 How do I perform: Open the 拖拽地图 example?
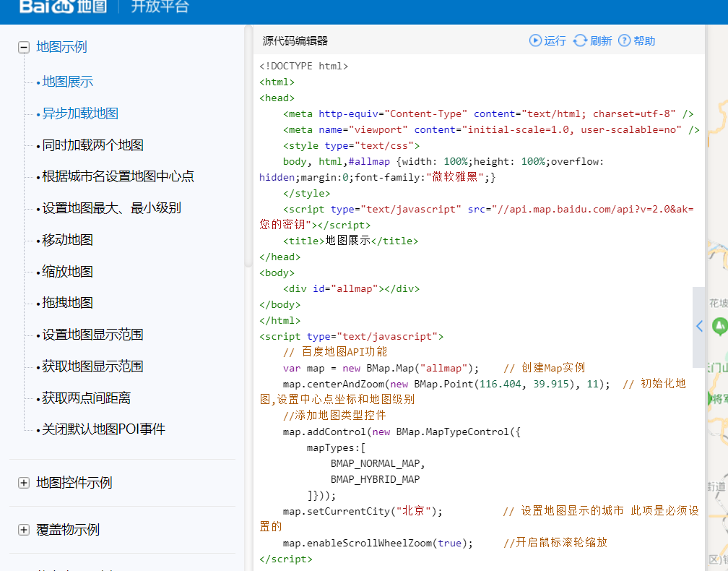tap(68, 303)
